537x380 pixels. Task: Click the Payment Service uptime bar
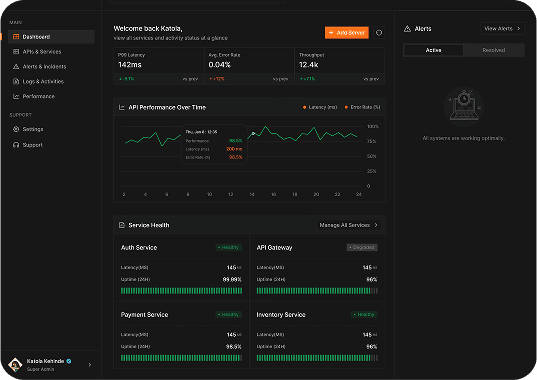(181, 358)
